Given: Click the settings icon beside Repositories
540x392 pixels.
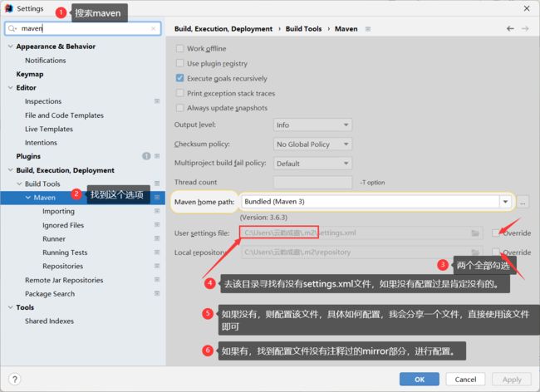Looking at the screenshot, I should pos(157,266).
